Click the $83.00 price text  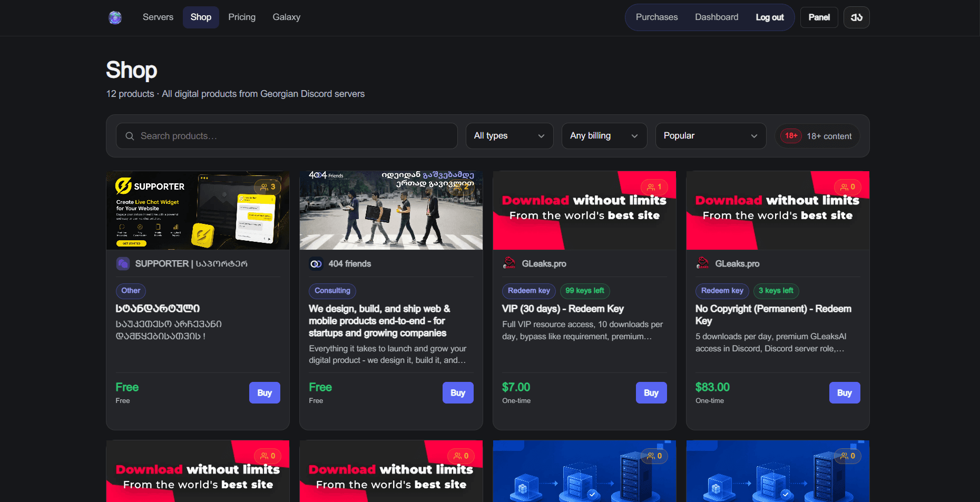[712, 387]
